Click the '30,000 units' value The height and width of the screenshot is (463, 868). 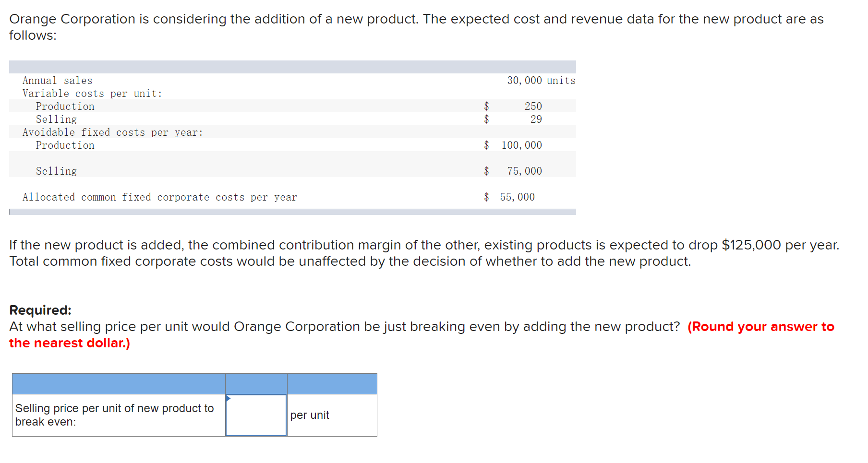tap(541, 81)
